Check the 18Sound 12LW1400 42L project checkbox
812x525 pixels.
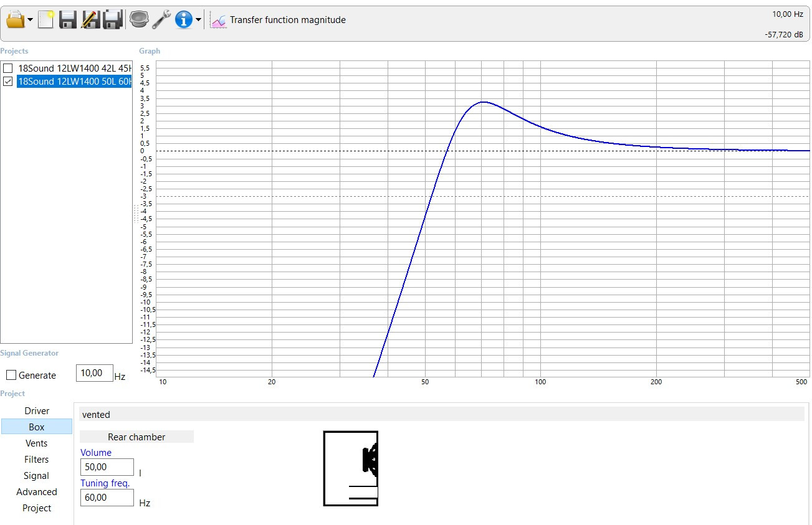[x=8, y=68]
